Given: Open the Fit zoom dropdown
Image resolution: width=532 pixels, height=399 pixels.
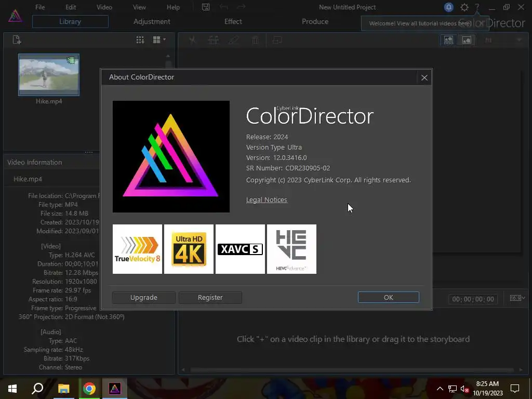Looking at the screenshot, I should 503,40.
